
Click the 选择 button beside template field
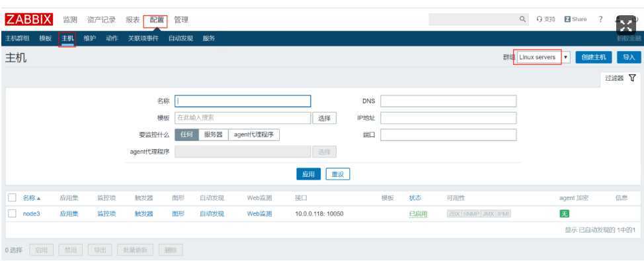click(x=325, y=118)
